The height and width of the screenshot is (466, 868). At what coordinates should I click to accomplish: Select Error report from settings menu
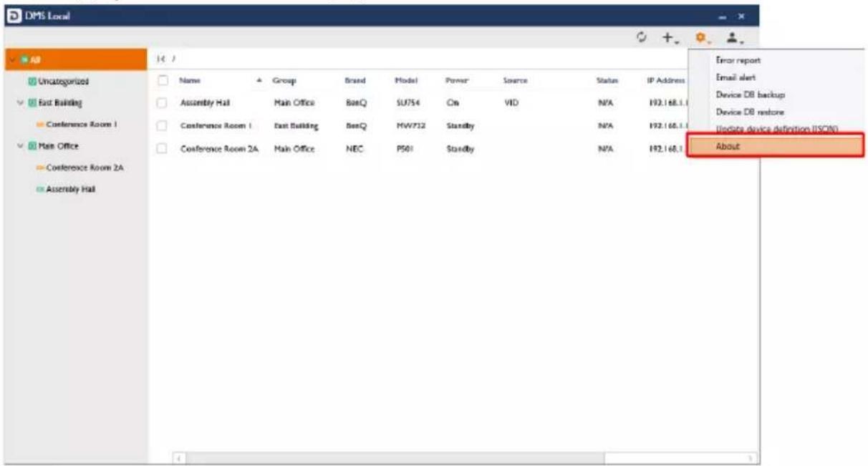tap(738, 61)
